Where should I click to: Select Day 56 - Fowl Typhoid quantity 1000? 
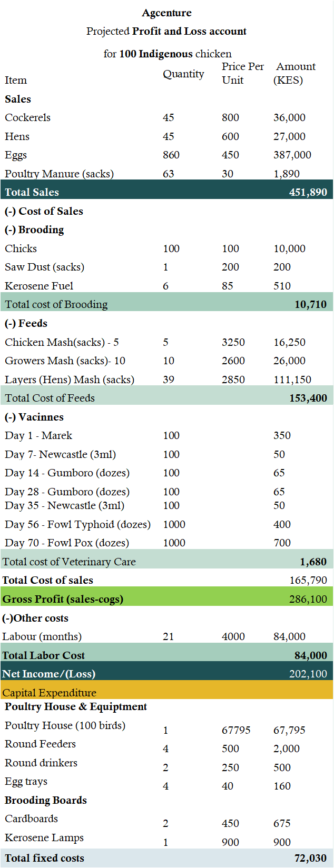tap(174, 524)
